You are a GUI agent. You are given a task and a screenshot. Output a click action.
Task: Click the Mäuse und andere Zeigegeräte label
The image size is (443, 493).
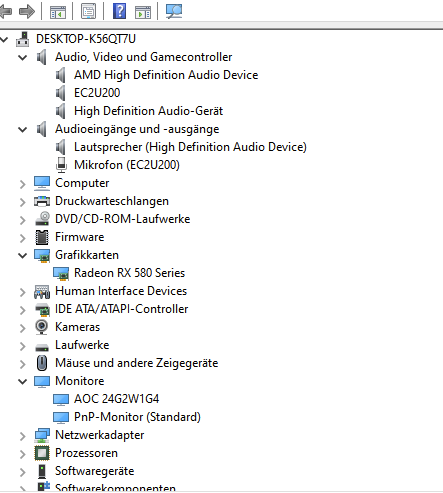click(x=137, y=363)
